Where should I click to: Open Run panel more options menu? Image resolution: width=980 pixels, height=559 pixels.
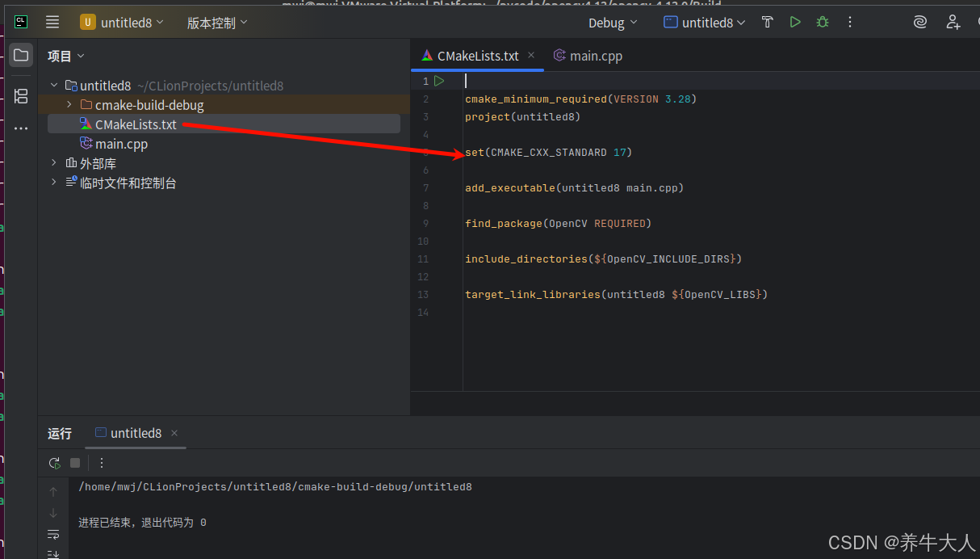pos(102,463)
